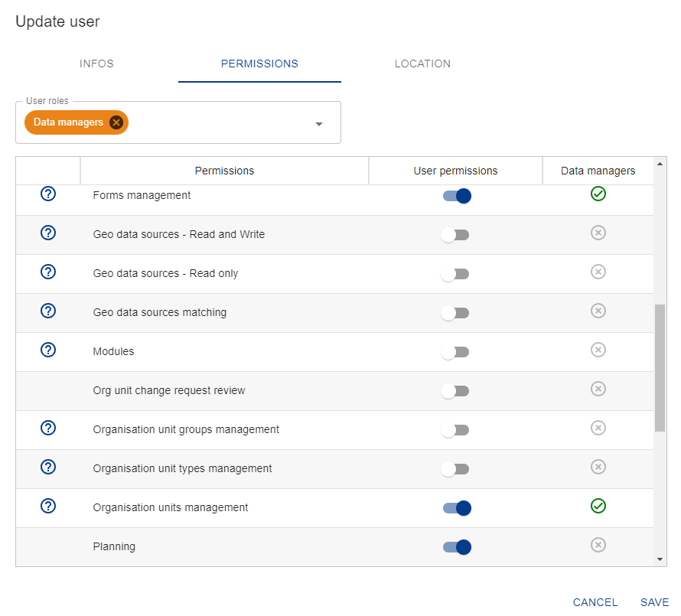This screenshot has width=681, height=616.
Task: Click the Permissions column header
Action: point(224,171)
